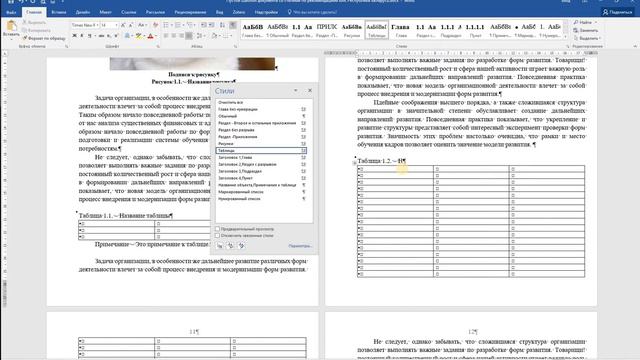Toggle show paragraph marks (¶) icon

pos(233,25)
